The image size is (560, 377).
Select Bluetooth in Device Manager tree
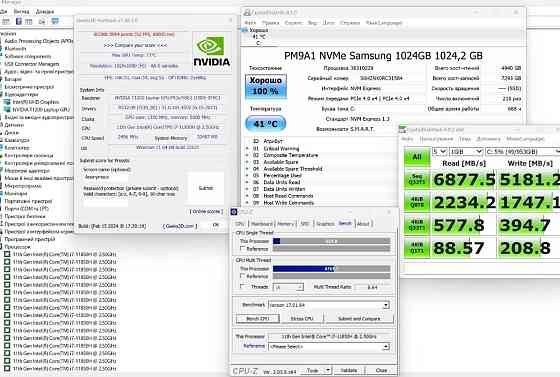(x=15, y=49)
